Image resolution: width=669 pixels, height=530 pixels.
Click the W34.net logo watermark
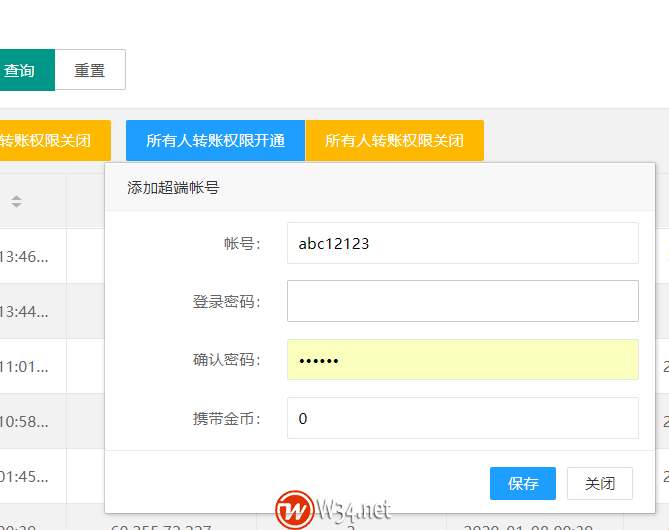334,510
